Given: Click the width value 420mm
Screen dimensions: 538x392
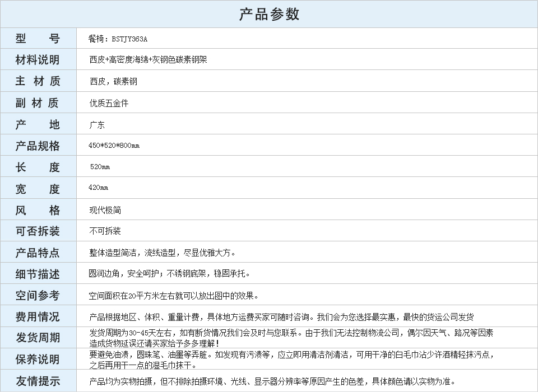Looking at the screenshot, I should [98, 187].
